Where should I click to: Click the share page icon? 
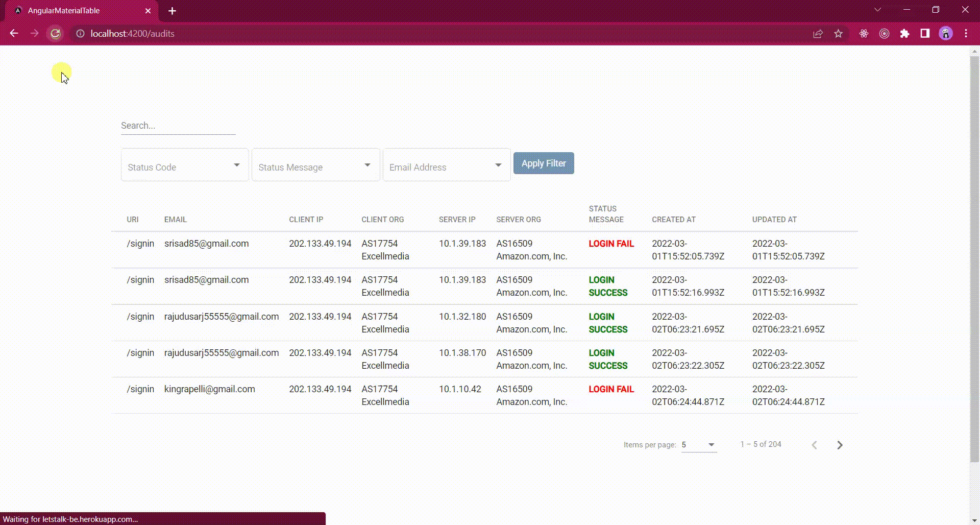tap(818, 34)
